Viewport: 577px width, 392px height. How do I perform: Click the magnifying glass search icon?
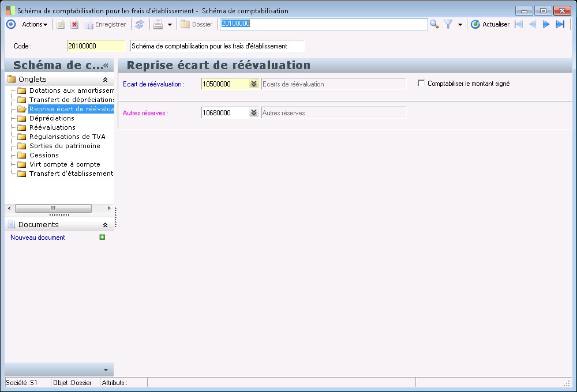(x=434, y=24)
